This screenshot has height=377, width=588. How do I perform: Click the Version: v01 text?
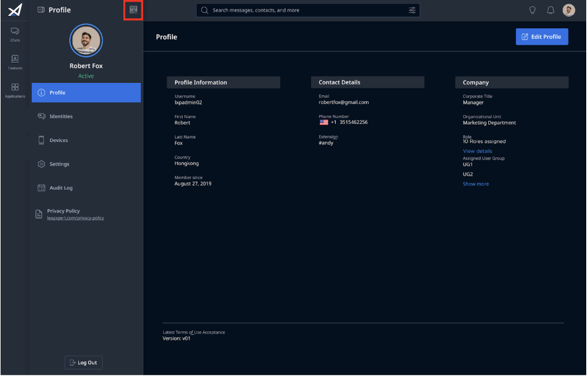pos(177,339)
